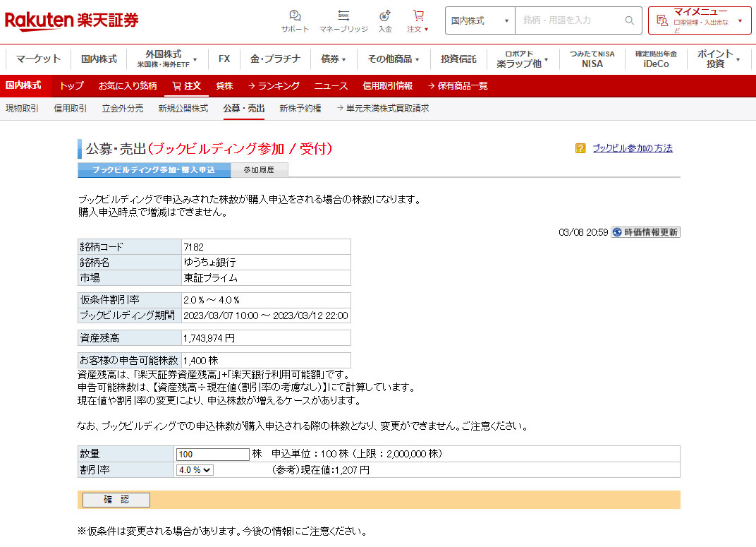Click the deposit (入金) icon
The height and width of the screenshot is (547, 756).
tap(385, 16)
